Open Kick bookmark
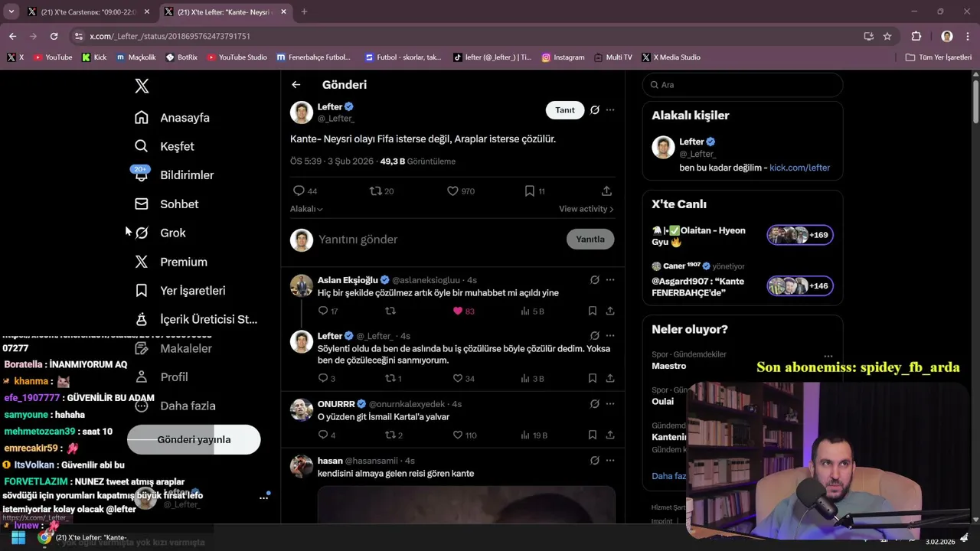This screenshot has width=980, height=551. click(x=94, y=57)
